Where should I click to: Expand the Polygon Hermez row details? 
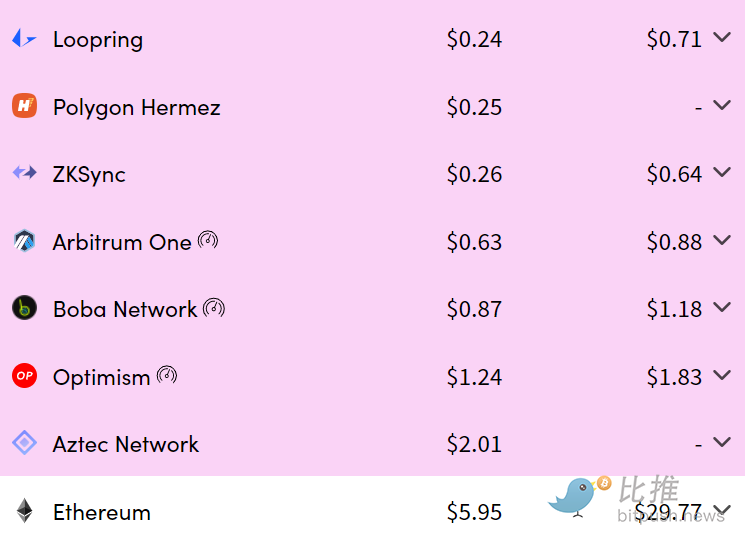tap(722, 105)
